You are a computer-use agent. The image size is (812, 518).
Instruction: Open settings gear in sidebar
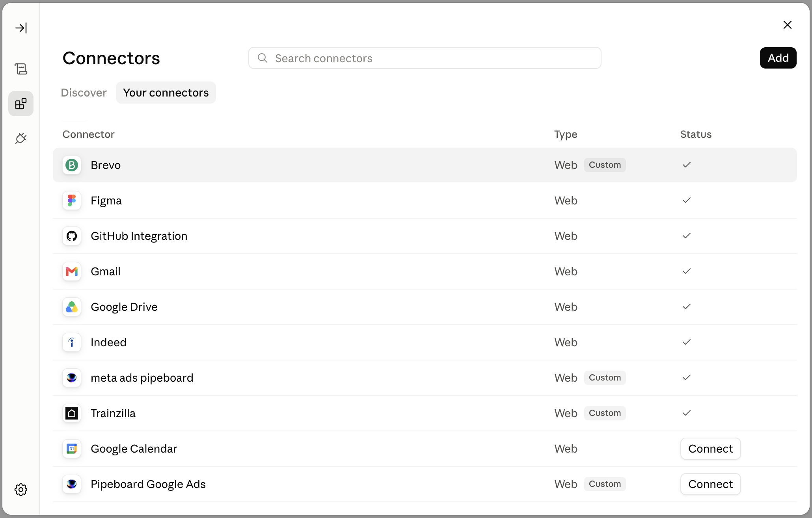[x=21, y=490]
